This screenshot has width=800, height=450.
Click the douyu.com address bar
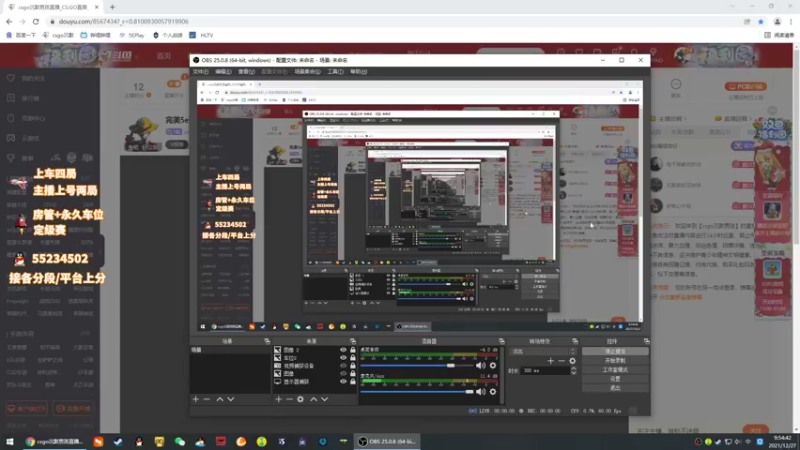click(393, 21)
